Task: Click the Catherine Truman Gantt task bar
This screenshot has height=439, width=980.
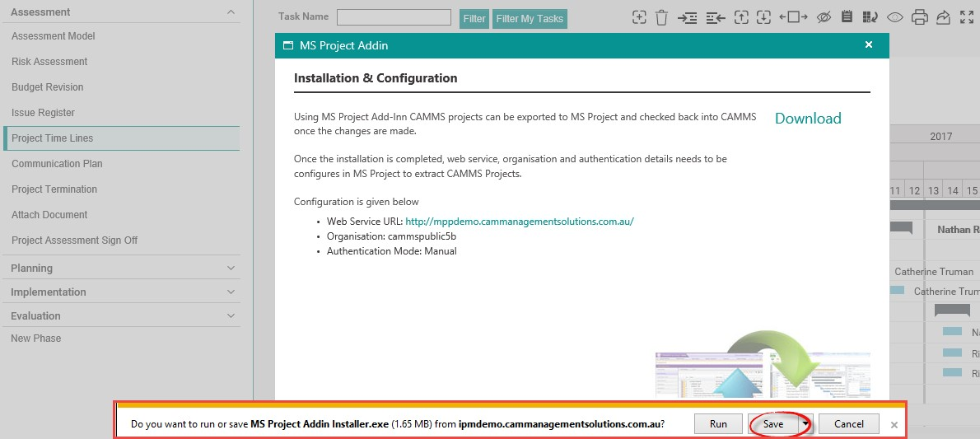Action: (897, 290)
